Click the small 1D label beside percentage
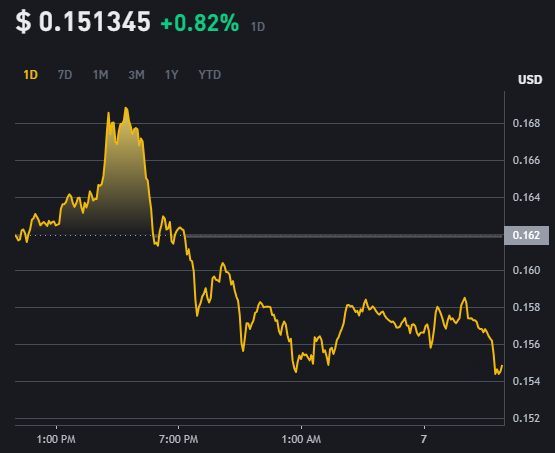The height and width of the screenshot is (453, 555). [258, 27]
